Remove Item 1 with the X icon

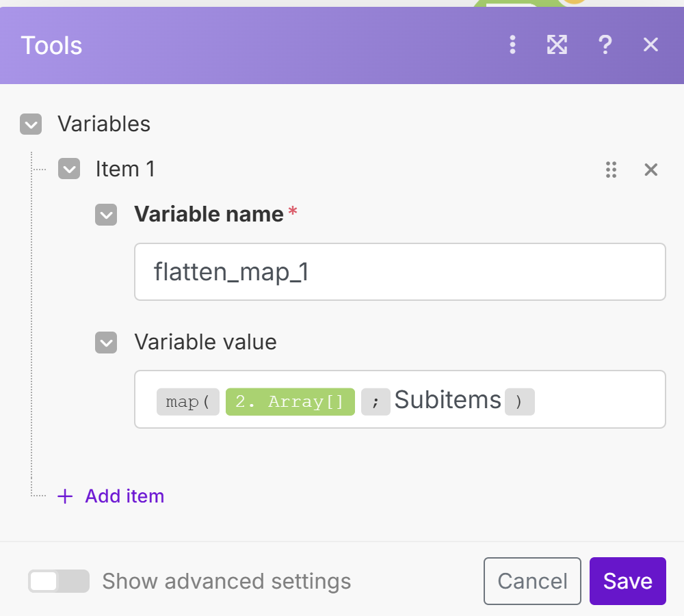[650, 170]
